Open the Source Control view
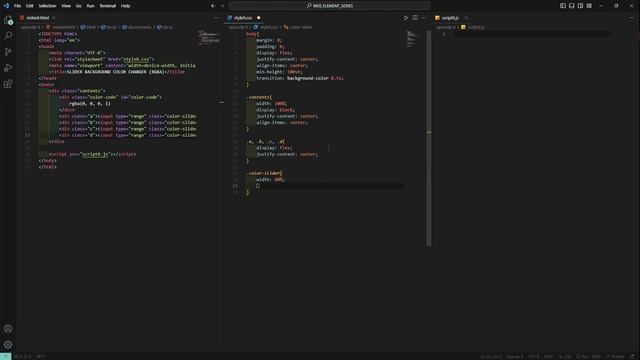 [x=8, y=51]
